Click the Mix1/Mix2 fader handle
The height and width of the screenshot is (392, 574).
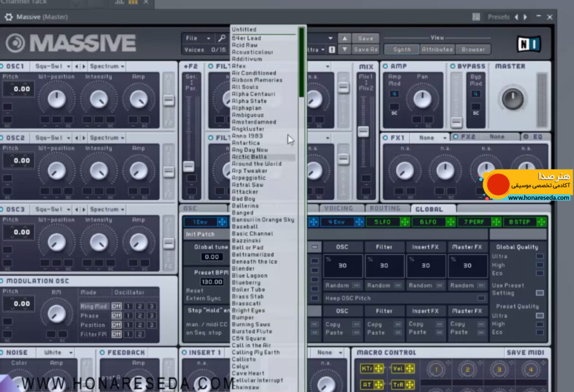pyautogui.click(x=363, y=132)
